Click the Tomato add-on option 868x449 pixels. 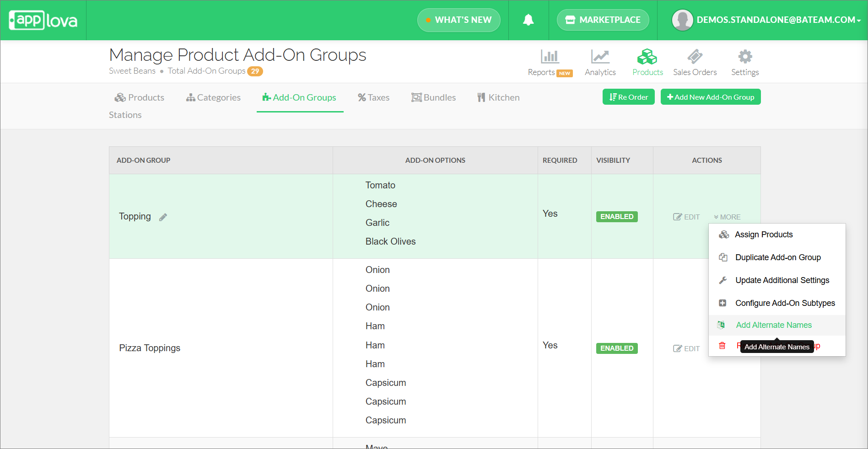click(380, 185)
